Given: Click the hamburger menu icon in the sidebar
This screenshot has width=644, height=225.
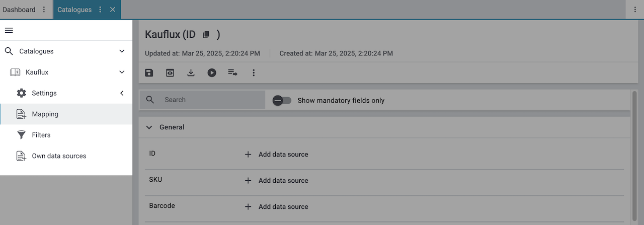Looking at the screenshot, I should point(9,30).
